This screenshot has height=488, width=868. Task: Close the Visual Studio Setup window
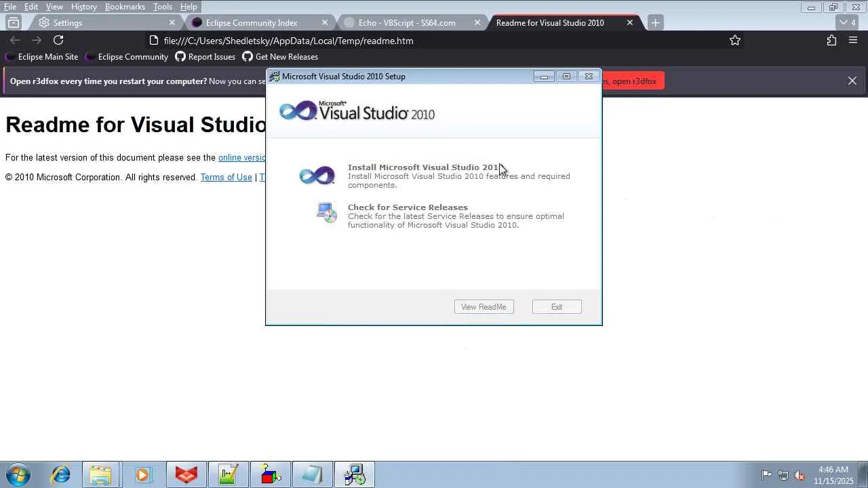pyautogui.click(x=589, y=77)
